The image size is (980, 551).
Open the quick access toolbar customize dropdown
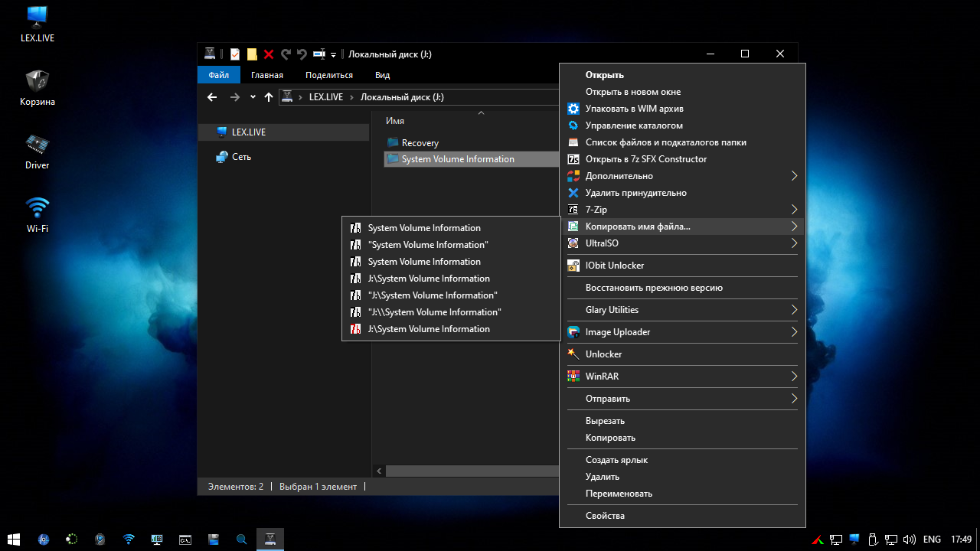tap(334, 55)
